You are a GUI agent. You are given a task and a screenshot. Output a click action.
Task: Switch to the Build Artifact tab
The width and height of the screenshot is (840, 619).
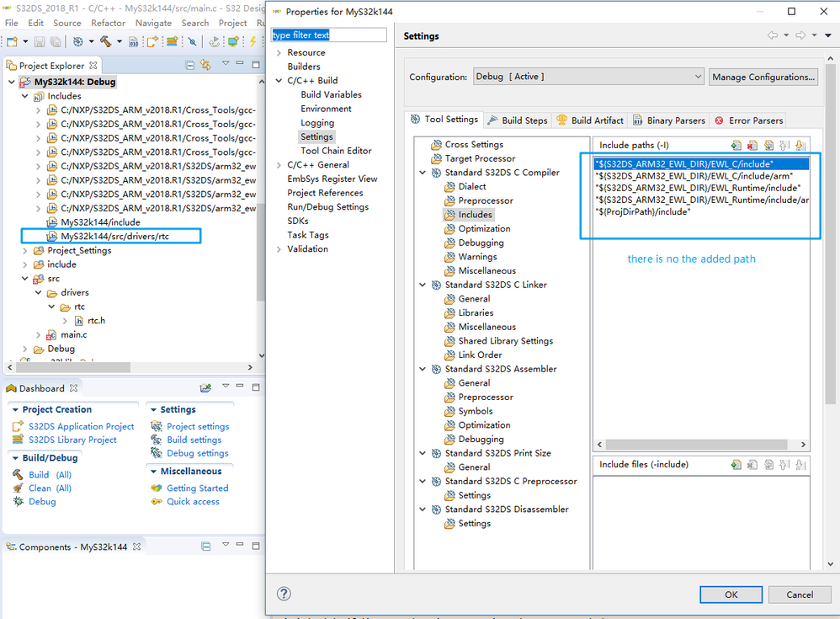coord(590,120)
